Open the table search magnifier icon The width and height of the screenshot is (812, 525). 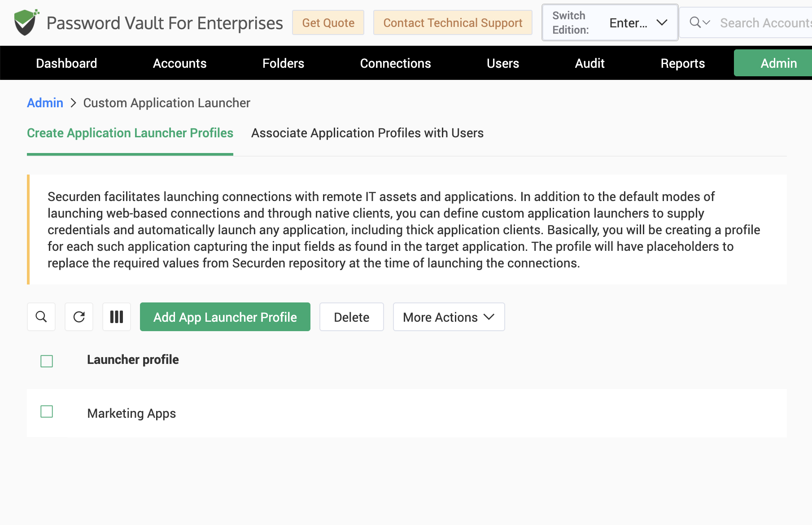tap(41, 317)
